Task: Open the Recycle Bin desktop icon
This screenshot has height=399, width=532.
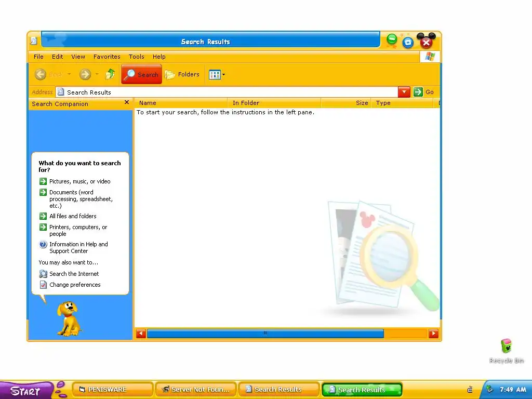Action: (x=506, y=351)
